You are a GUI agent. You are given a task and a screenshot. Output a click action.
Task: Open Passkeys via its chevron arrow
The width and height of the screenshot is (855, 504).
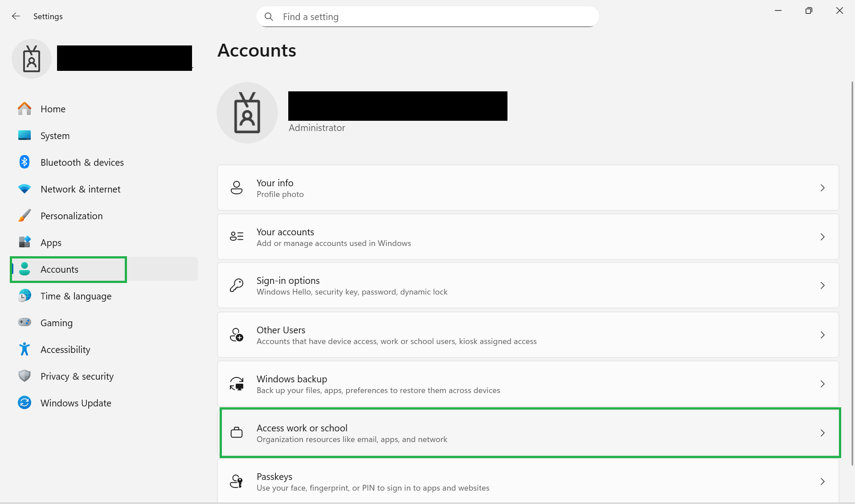click(822, 481)
